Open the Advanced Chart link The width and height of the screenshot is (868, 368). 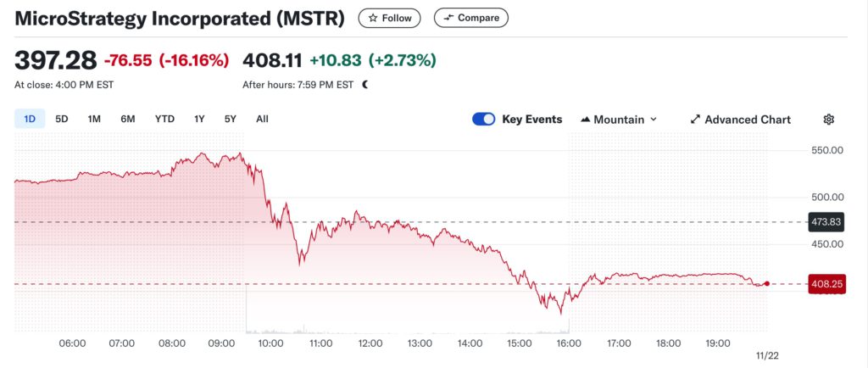747,120
